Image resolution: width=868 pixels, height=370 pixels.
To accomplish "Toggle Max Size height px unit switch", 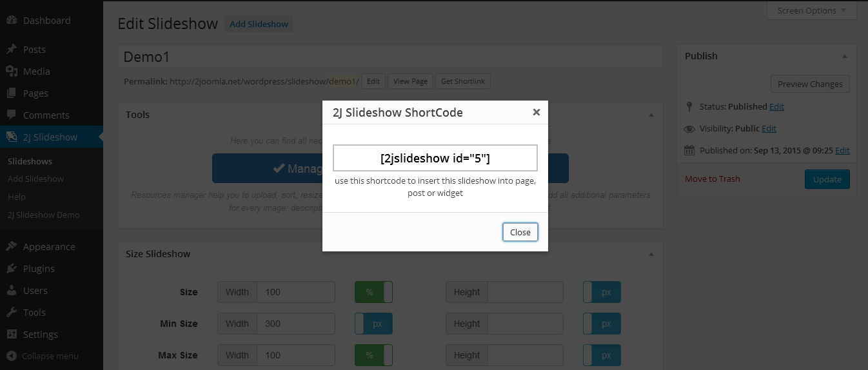I will 602,355.
